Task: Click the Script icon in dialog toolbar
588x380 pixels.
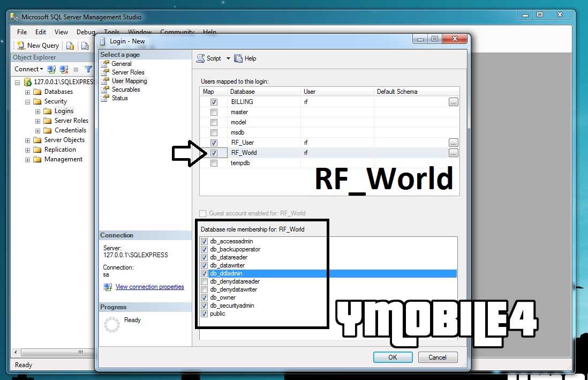Action: 201,58
